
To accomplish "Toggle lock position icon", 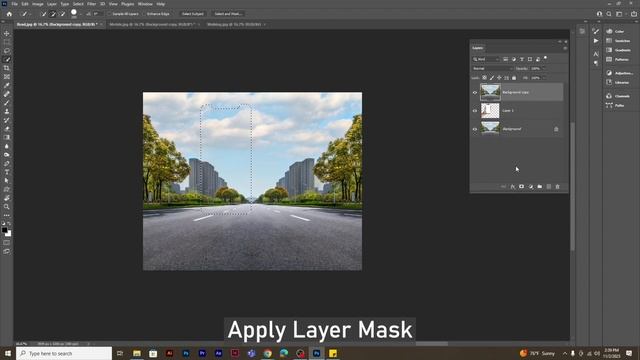I will point(499,78).
